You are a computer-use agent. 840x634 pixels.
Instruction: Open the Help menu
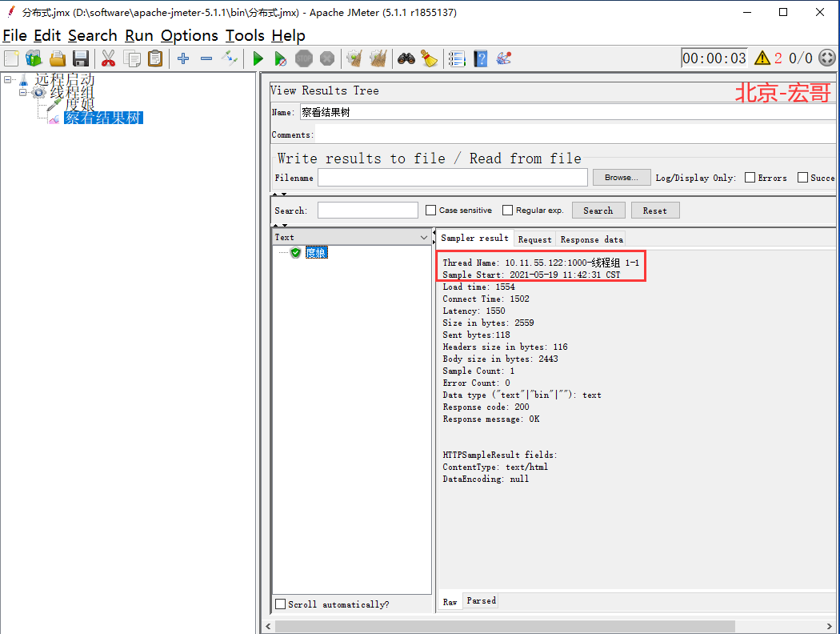pos(288,35)
